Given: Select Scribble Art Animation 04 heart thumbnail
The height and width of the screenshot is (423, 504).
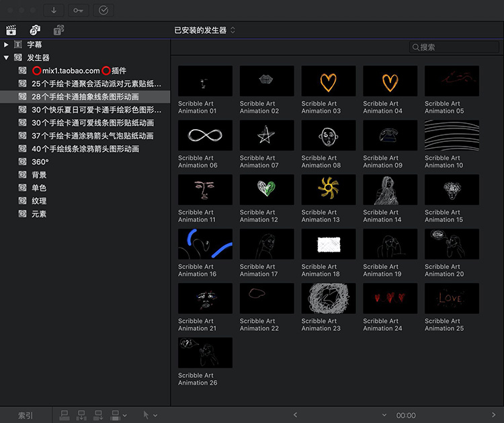Looking at the screenshot, I should [390, 81].
